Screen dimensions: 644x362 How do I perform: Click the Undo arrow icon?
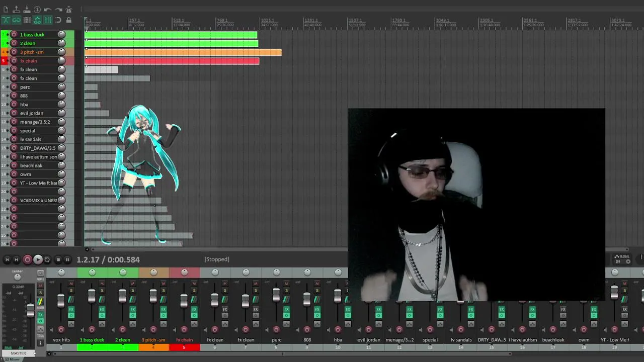[x=48, y=10]
